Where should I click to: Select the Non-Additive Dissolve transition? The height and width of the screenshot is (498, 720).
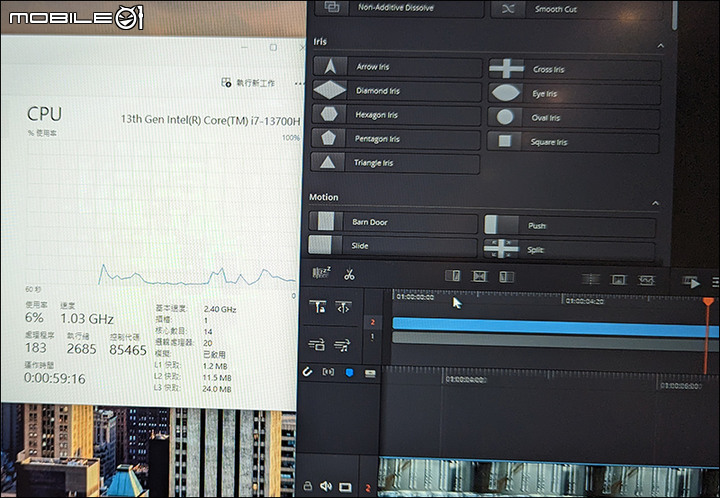pyautogui.click(x=399, y=8)
